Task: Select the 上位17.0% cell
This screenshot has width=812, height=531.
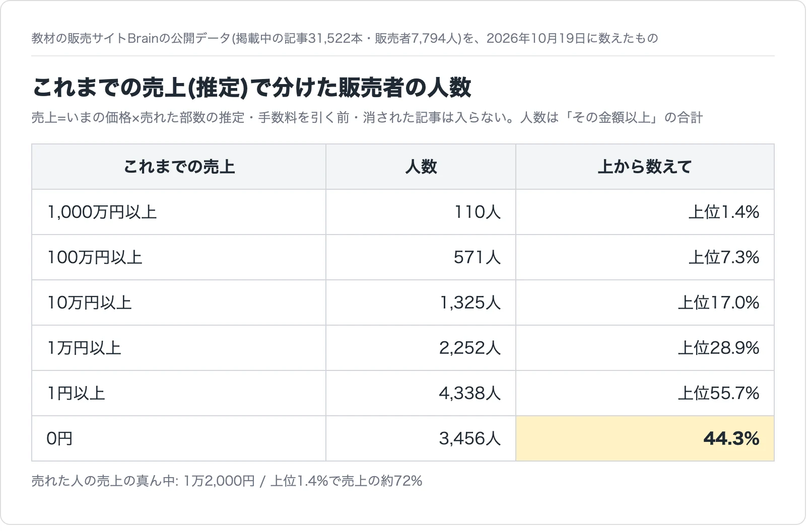Action: point(645,302)
